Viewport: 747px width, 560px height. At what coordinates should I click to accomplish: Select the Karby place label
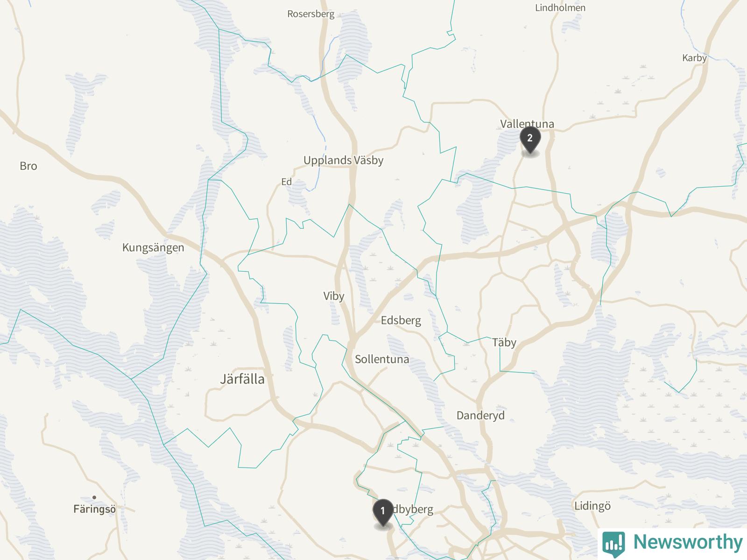point(694,58)
